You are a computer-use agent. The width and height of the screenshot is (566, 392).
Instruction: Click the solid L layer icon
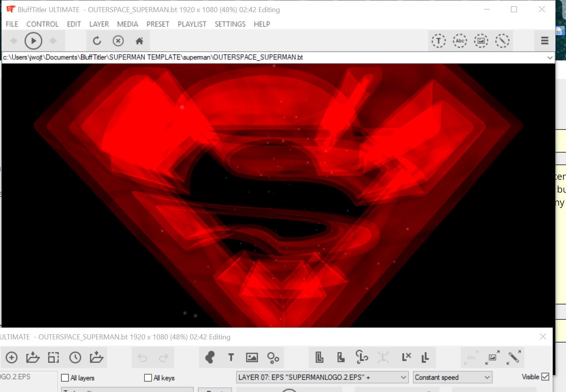coord(341,357)
